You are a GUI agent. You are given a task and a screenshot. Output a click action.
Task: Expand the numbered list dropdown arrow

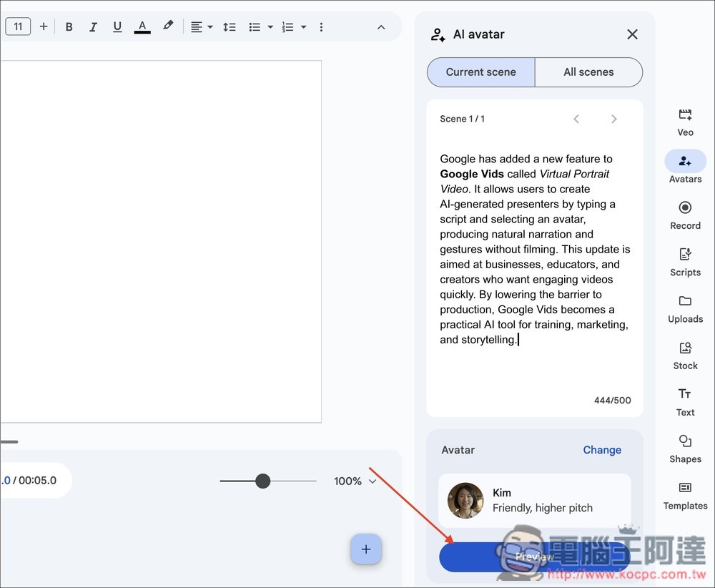point(304,27)
